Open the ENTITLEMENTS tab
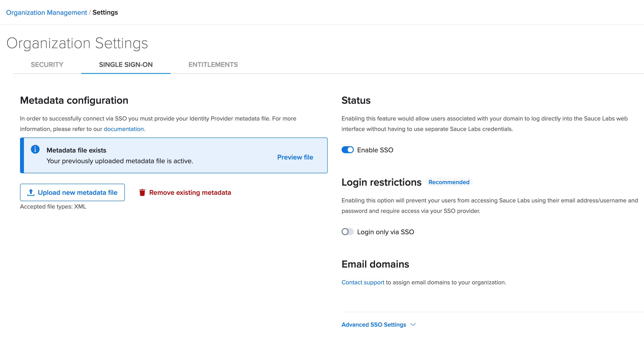The width and height of the screenshot is (644, 346). point(213,64)
